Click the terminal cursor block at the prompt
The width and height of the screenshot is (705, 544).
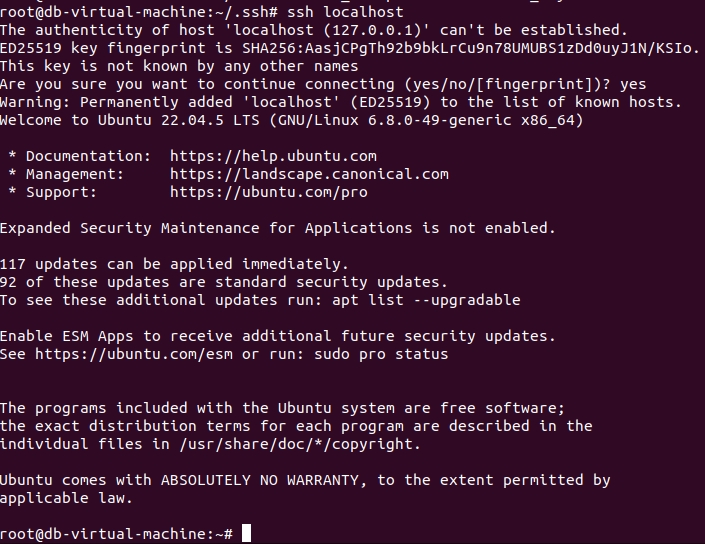pyautogui.click(x=246, y=534)
